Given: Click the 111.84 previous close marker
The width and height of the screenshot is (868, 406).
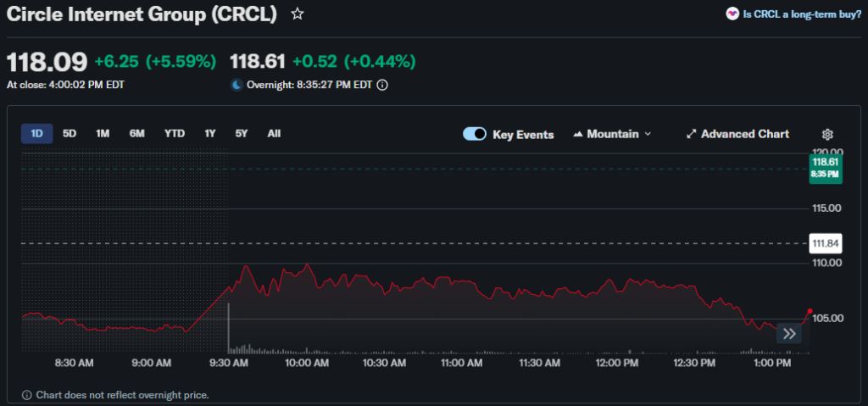Looking at the screenshot, I should pyautogui.click(x=825, y=243).
